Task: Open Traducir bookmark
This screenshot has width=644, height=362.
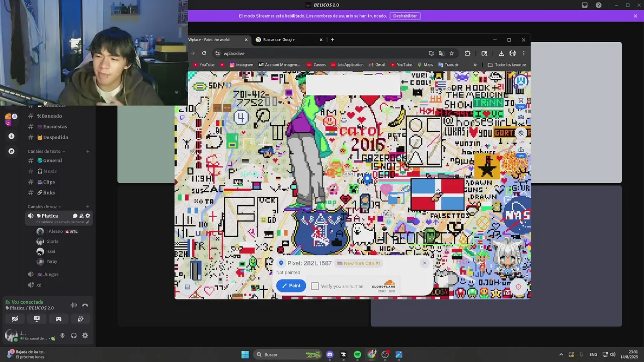Action: 448,65
